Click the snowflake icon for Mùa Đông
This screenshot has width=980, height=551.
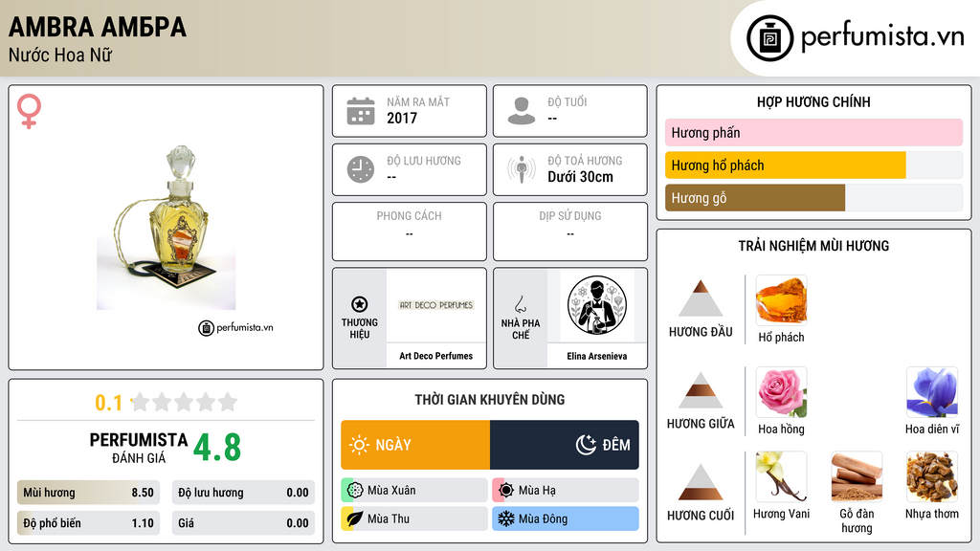coord(506,518)
